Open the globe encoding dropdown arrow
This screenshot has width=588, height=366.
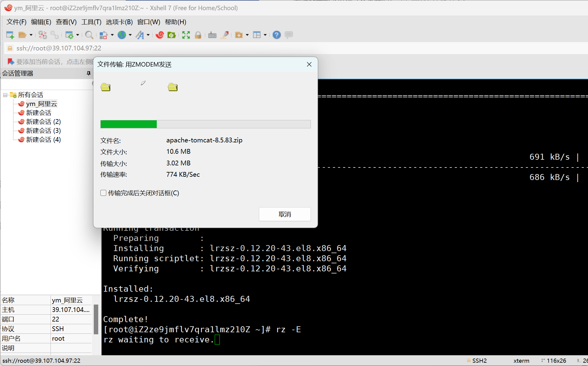pos(130,35)
